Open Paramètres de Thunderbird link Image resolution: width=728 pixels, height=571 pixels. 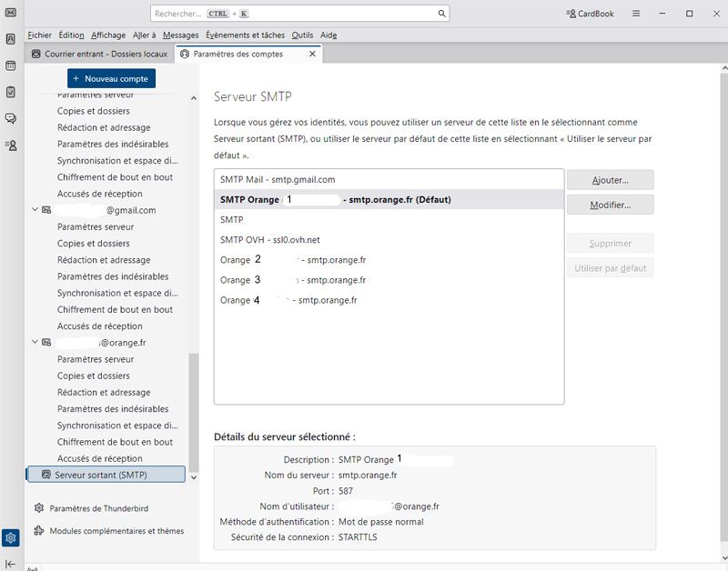point(99,508)
